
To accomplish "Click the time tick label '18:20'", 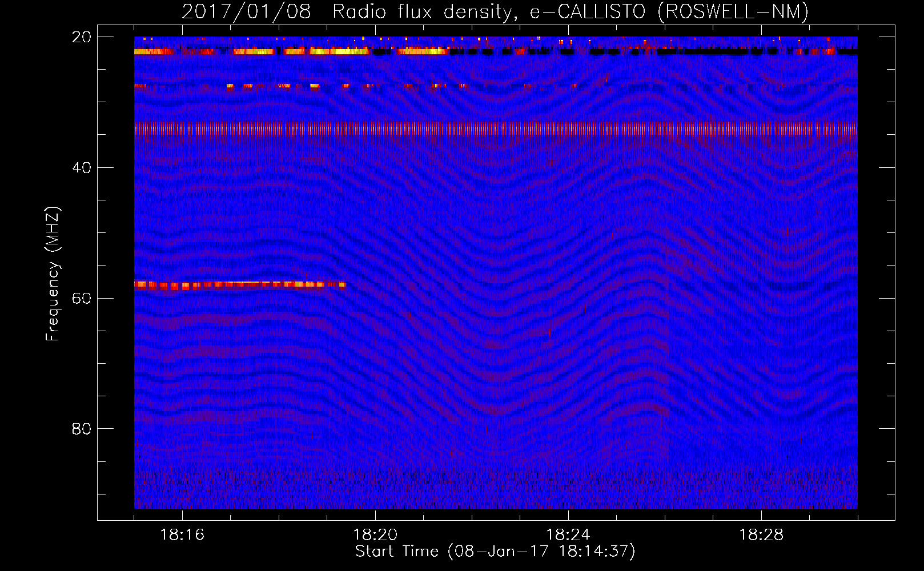I will coord(375,535).
